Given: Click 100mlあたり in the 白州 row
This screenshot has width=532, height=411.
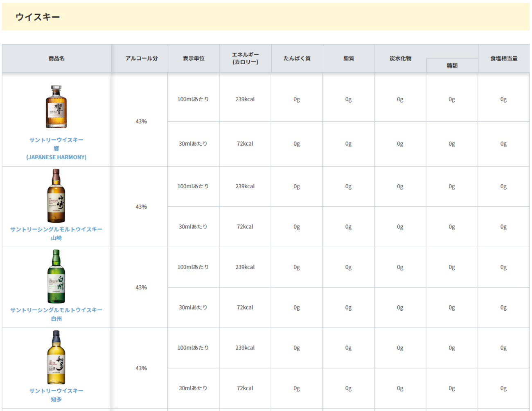Looking at the screenshot, I should [193, 267].
